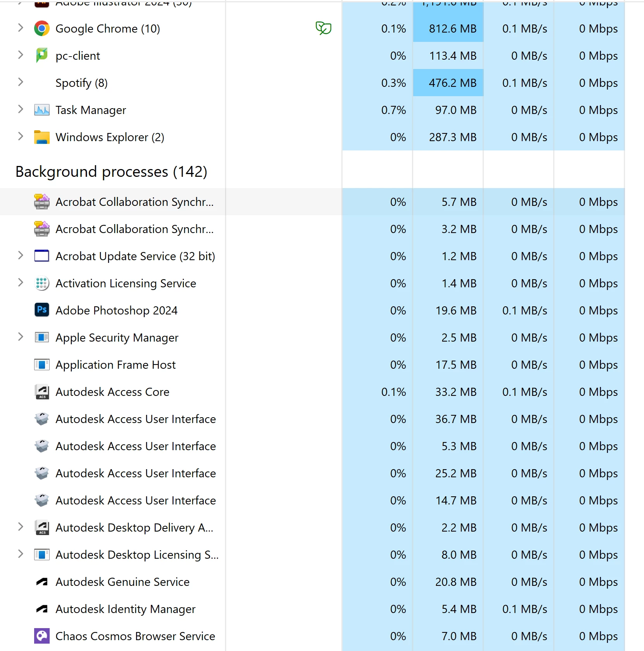Expand the Activation Licensing Service row
Image resolution: width=644 pixels, height=651 pixels.
click(21, 283)
